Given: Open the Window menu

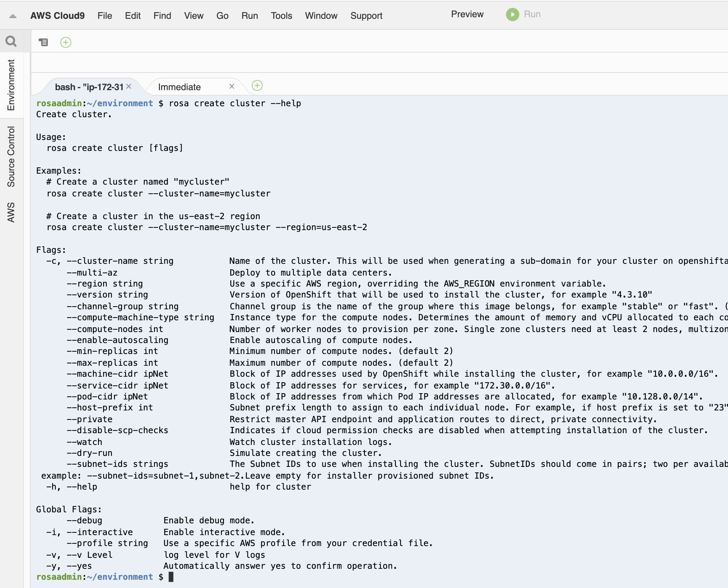Looking at the screenshot, I should pyautogui.click(x=321, y=16).
